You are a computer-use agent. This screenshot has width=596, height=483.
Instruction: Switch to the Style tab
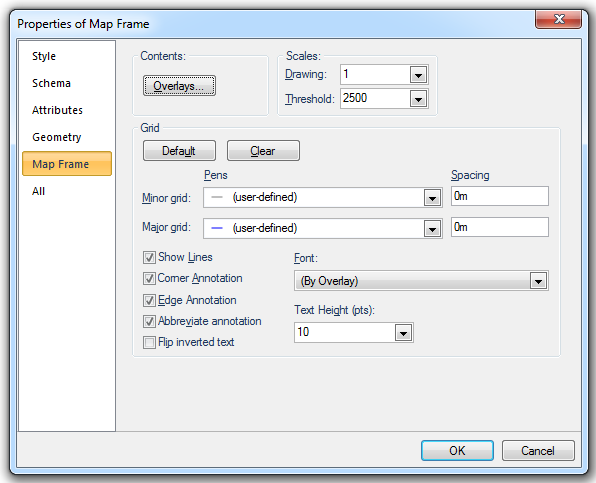(44, 56)
